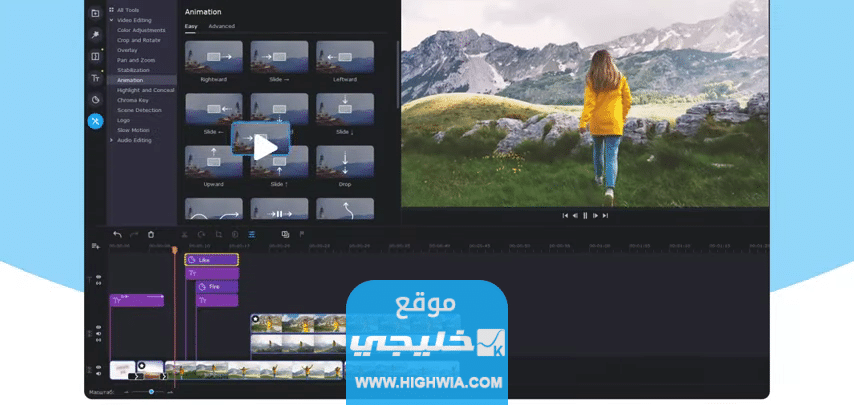Open the Logo tool
Image resolution: width=854 pixels, height=405 pixels.
pyautogui.click(x=123, y=120)
